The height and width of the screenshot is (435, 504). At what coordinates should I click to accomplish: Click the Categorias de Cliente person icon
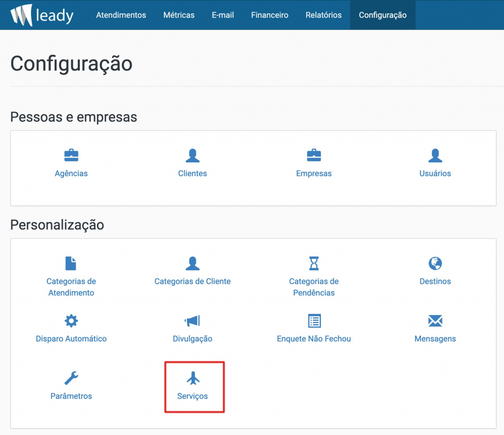click(192, 263)
